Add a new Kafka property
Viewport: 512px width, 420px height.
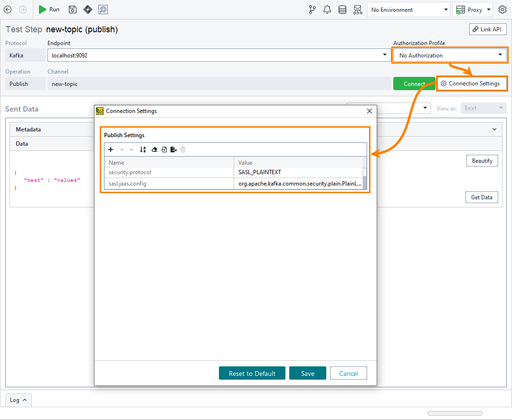pos(111,149)
